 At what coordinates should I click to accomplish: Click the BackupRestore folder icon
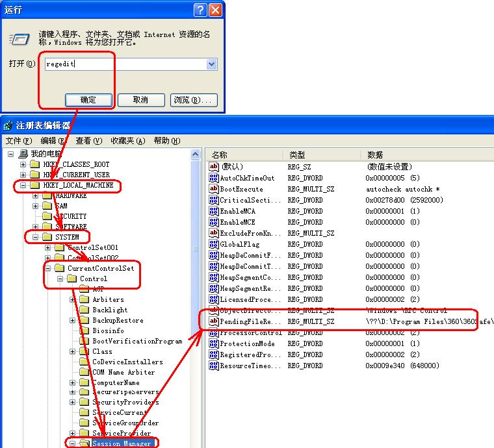pyautogui.click(x=84, y=320)
